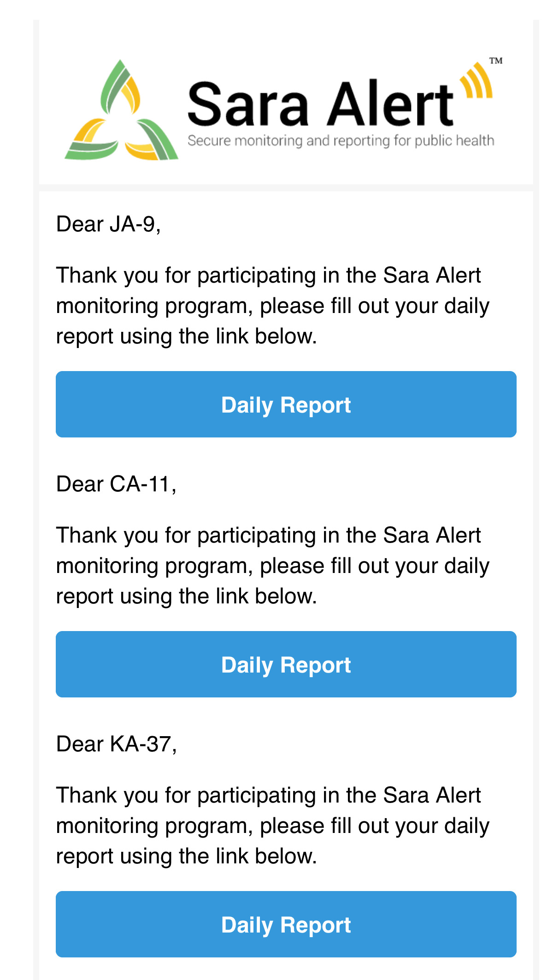Click the thank-you paragraph under CA-11

[x=272, y=566]
